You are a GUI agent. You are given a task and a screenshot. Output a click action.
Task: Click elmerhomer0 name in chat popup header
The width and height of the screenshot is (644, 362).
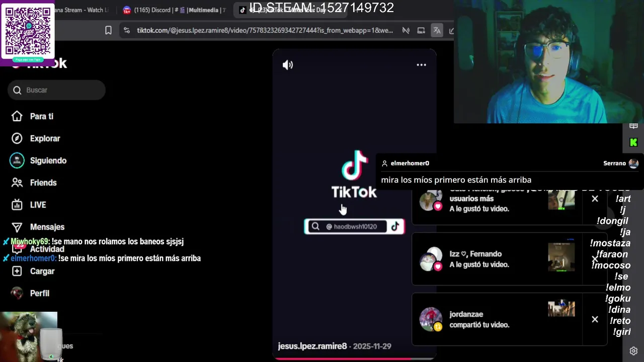(410, 163)
